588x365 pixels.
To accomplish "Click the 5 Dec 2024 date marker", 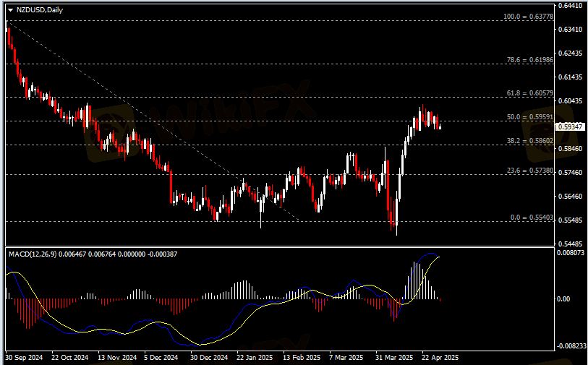I will (161, 357).
